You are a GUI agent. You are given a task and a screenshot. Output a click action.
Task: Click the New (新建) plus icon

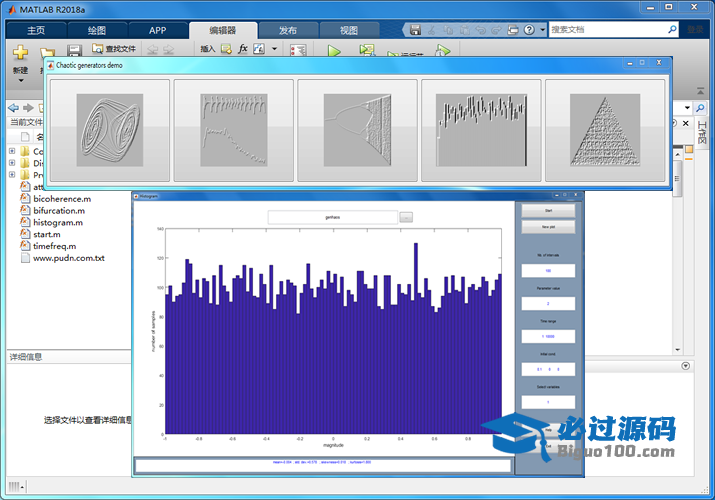tap(20, 52)
